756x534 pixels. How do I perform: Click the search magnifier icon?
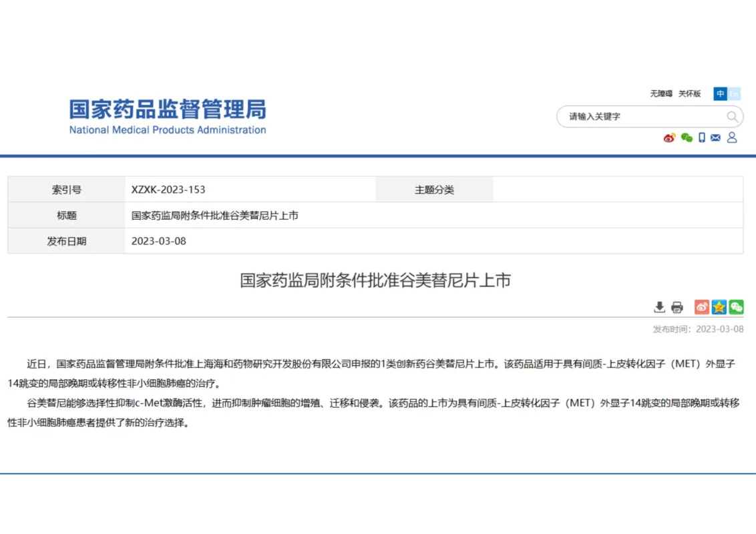tap(734, 116)
